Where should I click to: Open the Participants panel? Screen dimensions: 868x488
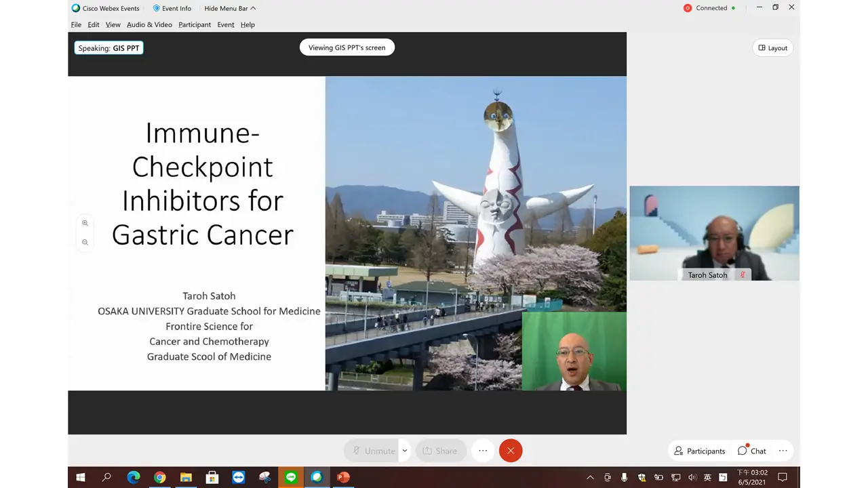[699, 451]
